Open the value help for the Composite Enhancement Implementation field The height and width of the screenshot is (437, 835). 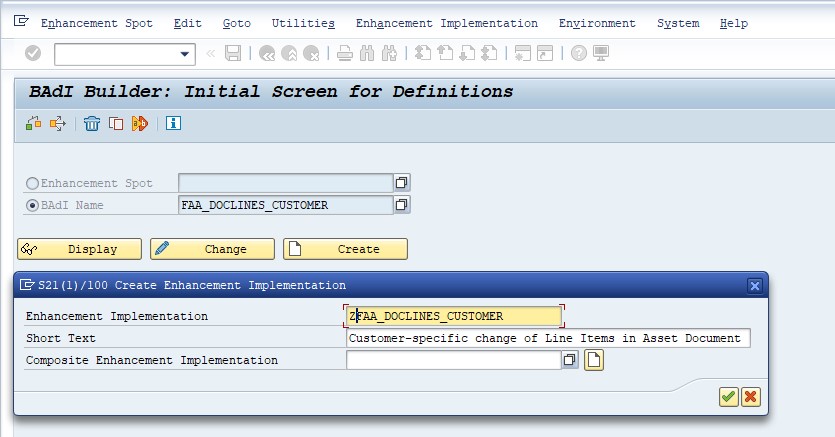[x=570, y=360]
